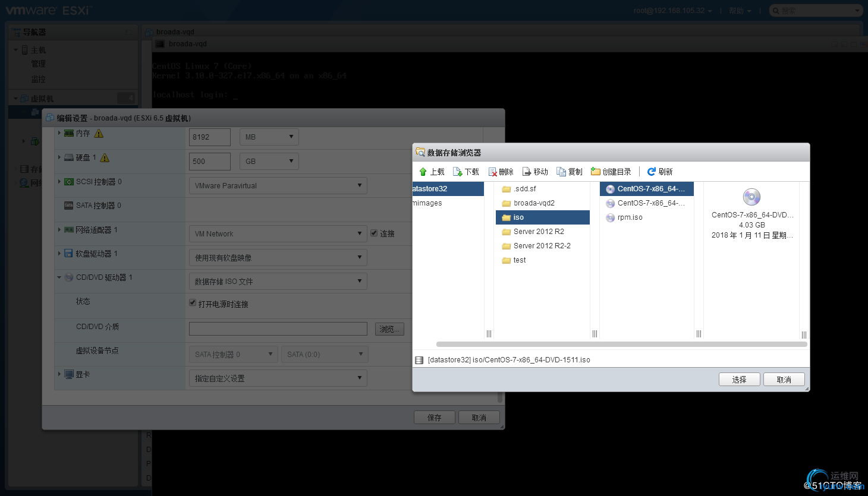Open the root user account menu
This screenshot has width=868, height=496.
672,11
